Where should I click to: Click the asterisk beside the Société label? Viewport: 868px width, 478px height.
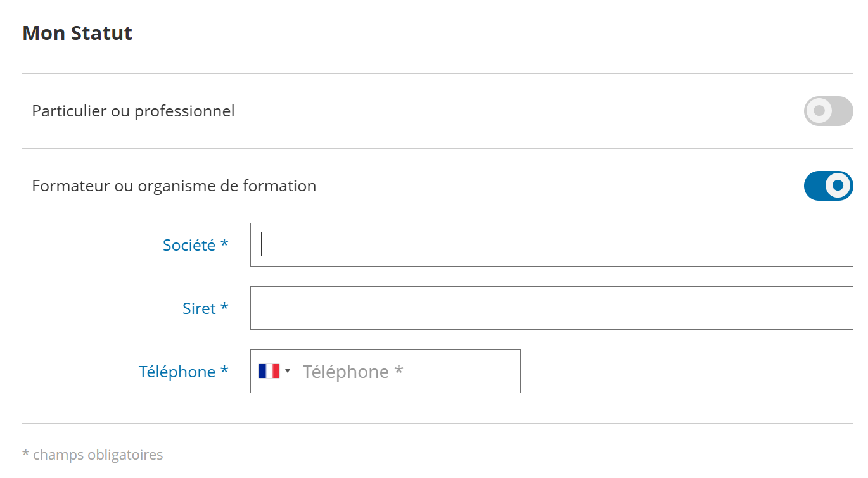click(224, 244)
